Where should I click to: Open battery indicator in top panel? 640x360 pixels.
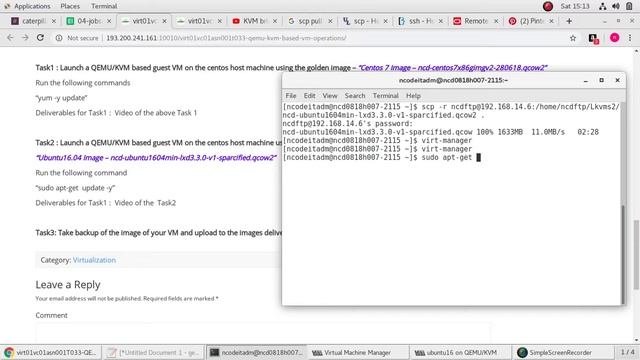click(x=629, y=6)
